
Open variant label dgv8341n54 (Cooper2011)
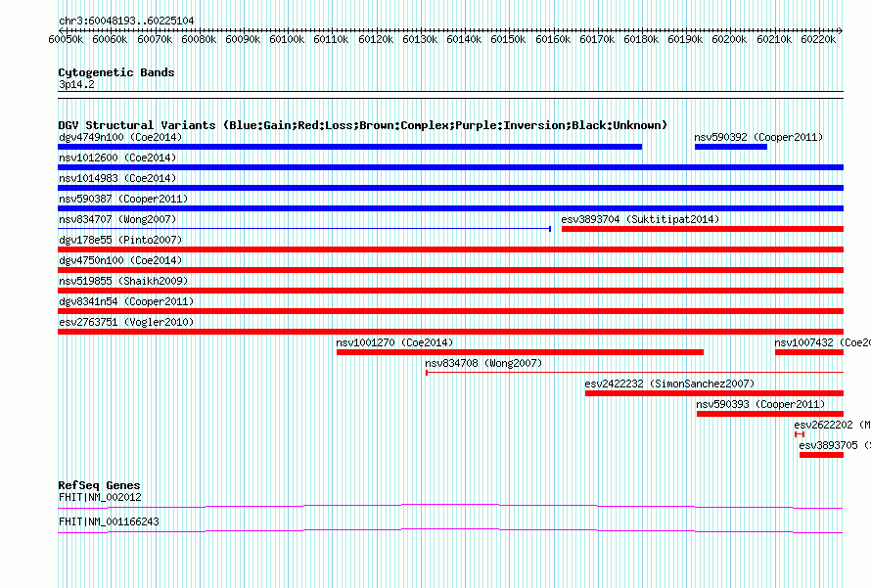click(x=126, y=301)
